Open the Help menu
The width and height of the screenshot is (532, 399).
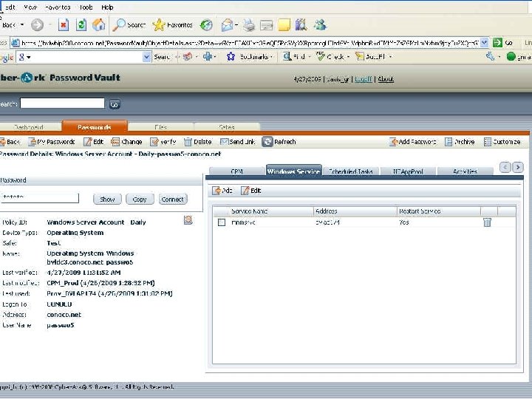[x=107, y=7]
